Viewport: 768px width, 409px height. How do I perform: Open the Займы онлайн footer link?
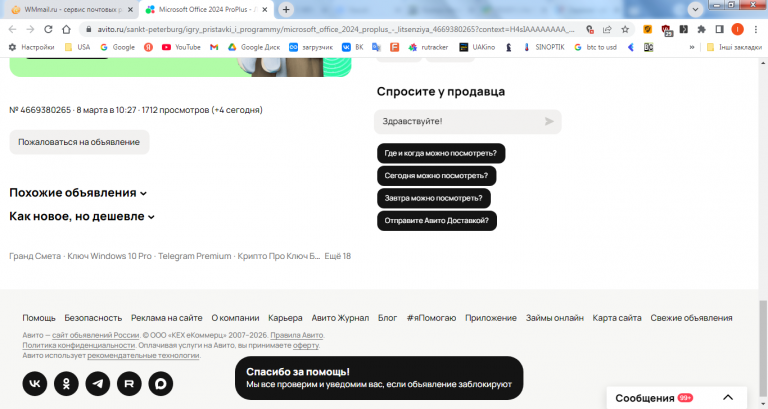tap(554, 318)
